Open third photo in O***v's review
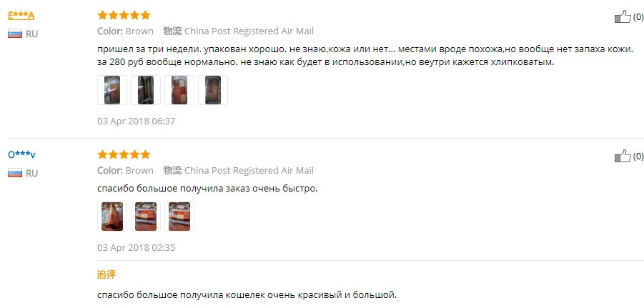Screen dimensions: 644x308 pos(179,217)
